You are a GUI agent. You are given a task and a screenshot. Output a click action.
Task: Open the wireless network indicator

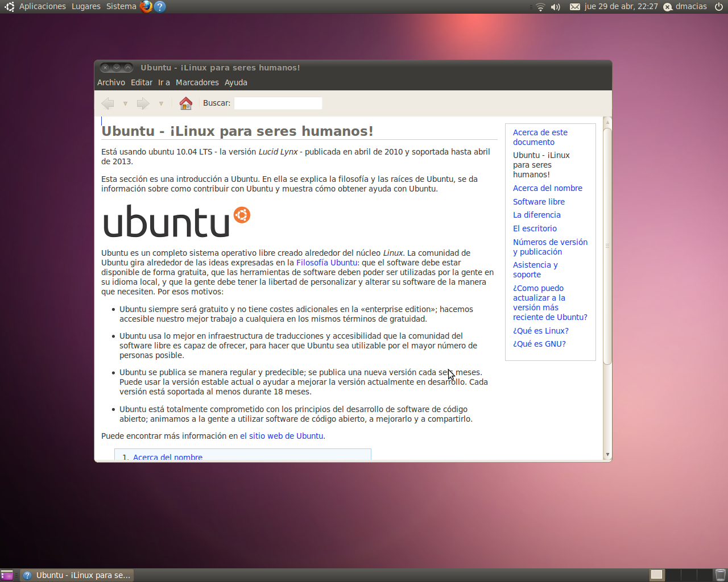coord(540,7)
